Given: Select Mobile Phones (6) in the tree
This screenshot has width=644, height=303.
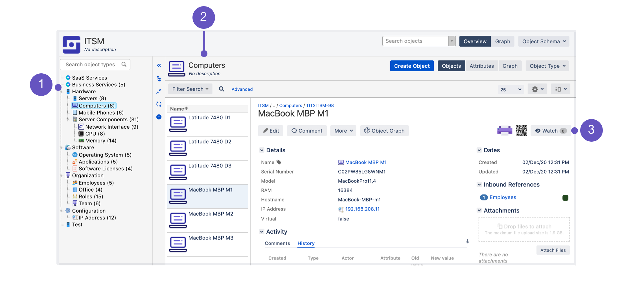Looking at the screenshot, I should click(x=101, y=113).
